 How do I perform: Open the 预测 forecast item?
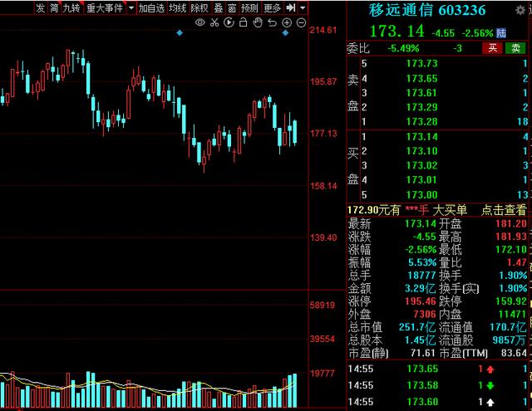249,7
